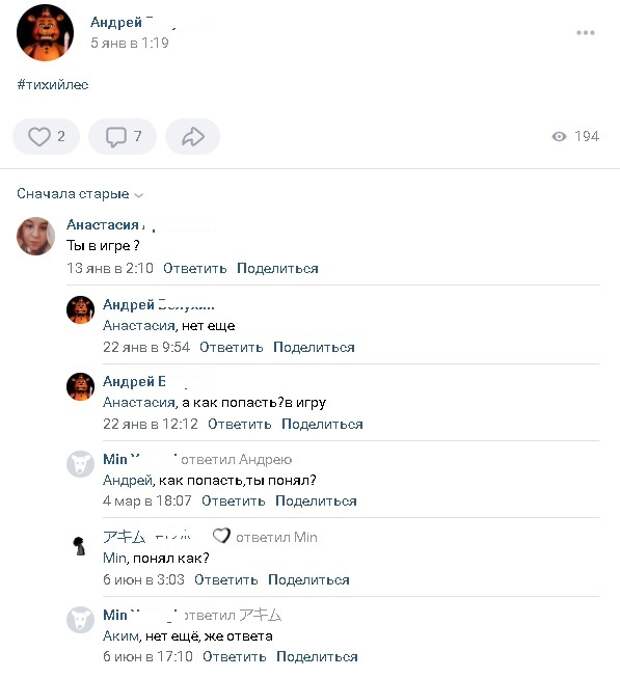Share the post with the arrow icon
This screenshot has width=620, height=678.
pyautogui.click(x=193, y=137)
